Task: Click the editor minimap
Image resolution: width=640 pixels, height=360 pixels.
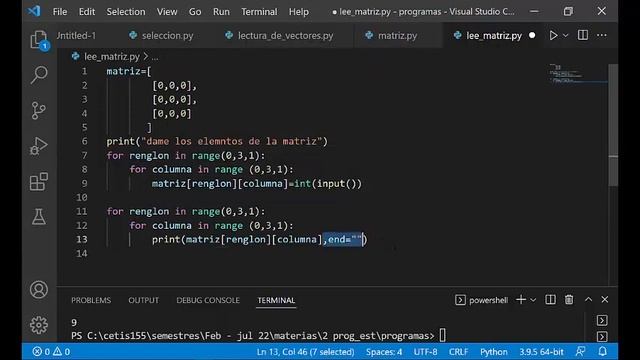Action: coord(578,73)
